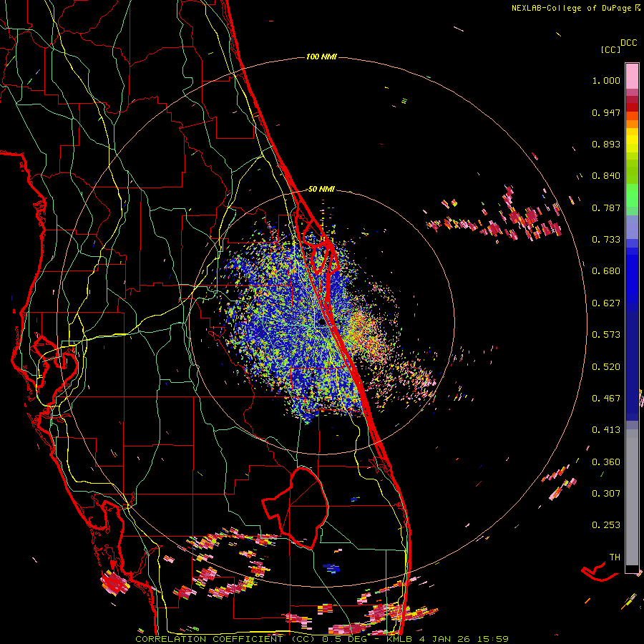Select the 0.307 scale value

point(606,494)
